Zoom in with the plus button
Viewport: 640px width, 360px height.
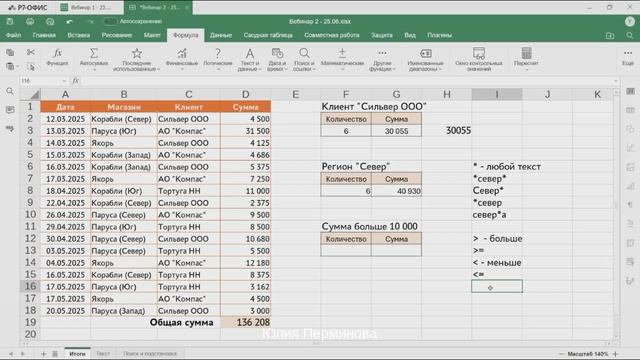coord(616,354)
